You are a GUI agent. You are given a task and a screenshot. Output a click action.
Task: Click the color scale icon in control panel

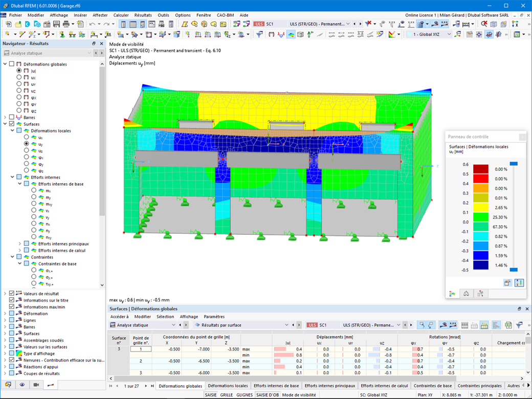click(x=452, y=294)
